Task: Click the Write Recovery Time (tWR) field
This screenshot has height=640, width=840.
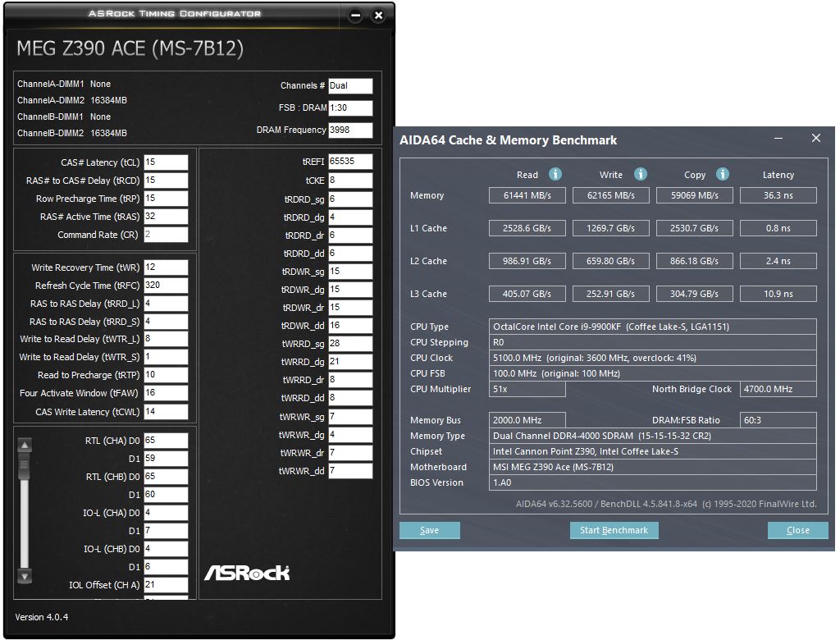Action: [x=166, y=267]
